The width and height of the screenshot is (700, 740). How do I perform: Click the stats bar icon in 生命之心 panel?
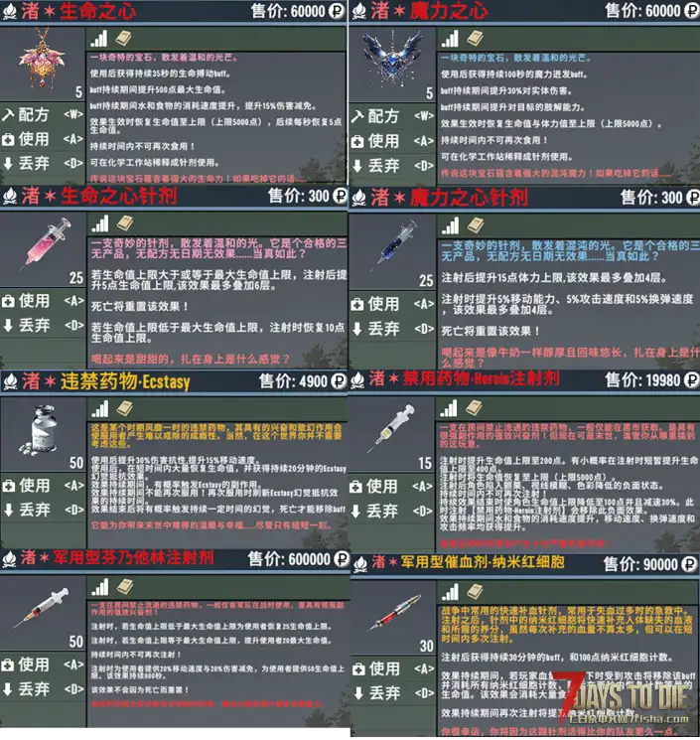[x=99, y=39]
